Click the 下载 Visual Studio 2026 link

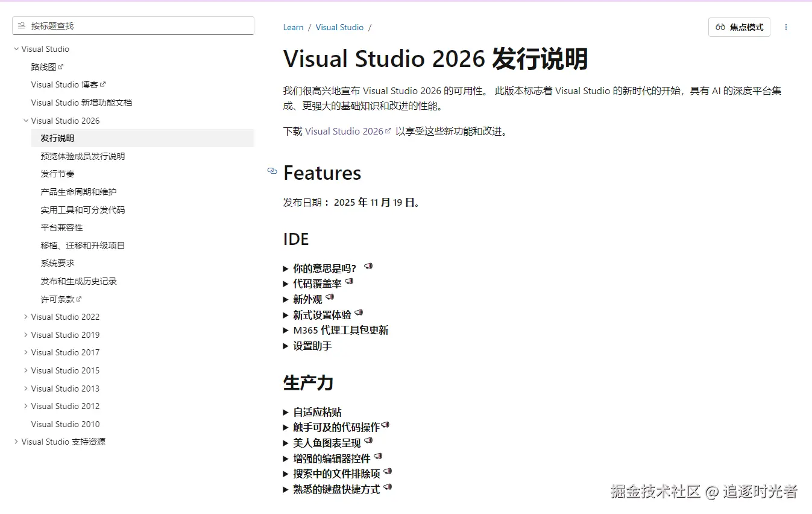point(348,131)
